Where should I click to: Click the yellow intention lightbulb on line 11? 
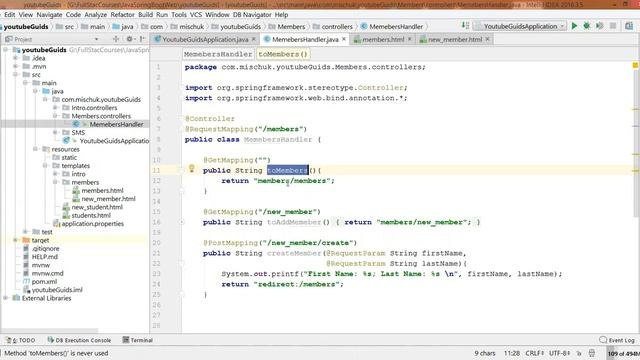[x=191, y=168]
